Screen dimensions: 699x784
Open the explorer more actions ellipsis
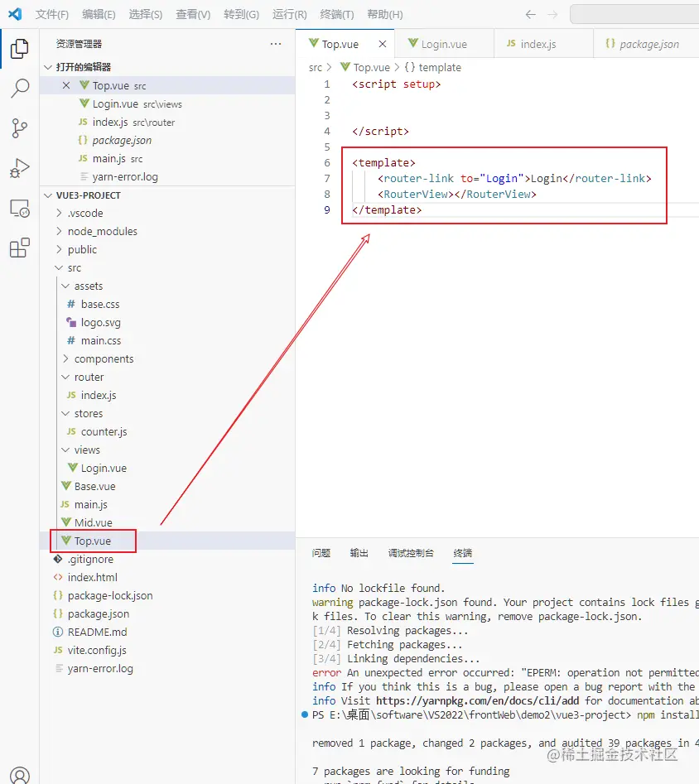tap(276, 44)
